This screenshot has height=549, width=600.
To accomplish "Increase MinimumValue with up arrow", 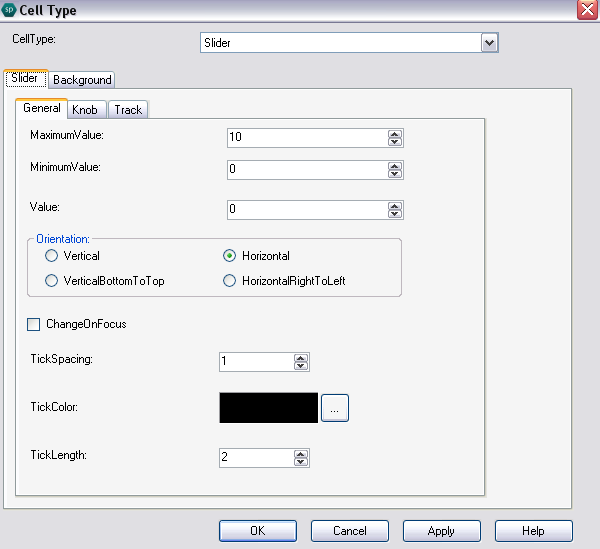I will [x=395, y=166].
